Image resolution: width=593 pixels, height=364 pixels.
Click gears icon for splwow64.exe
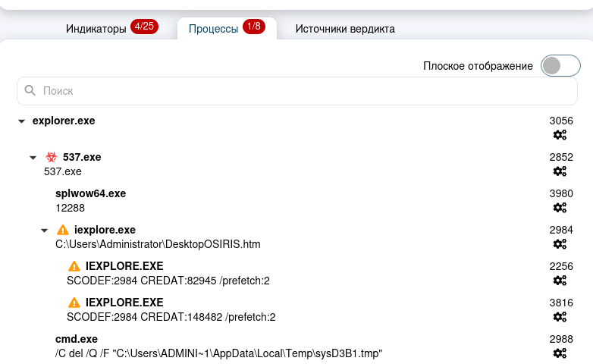pyautogui.click(x=560, y=208)
